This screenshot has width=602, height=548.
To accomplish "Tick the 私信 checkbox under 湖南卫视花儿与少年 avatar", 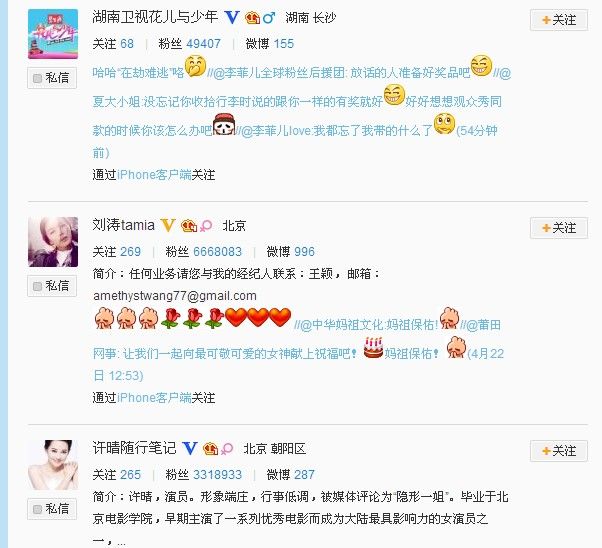I will [37, 78].
